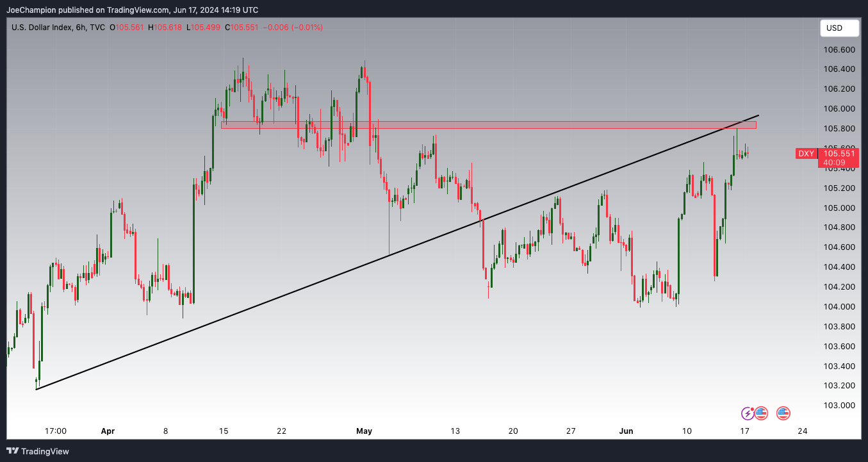Click the 24 date label on time axis
Viewport: 868px width, 462px height.
point(802,431)
